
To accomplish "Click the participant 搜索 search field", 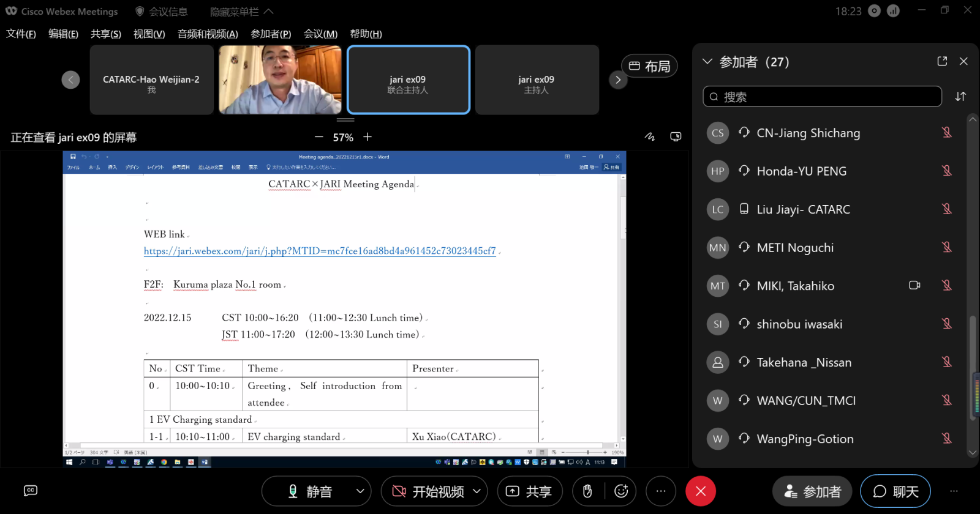I will pos(822,97).
